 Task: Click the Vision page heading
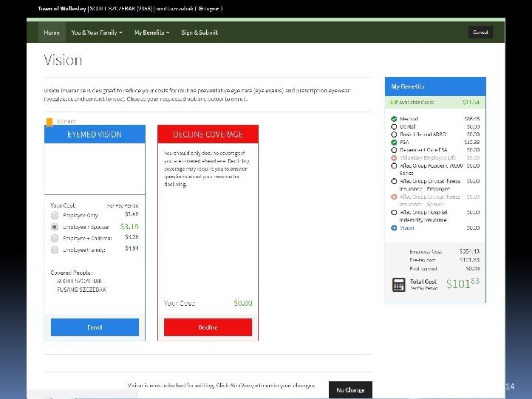pos(63,60)
